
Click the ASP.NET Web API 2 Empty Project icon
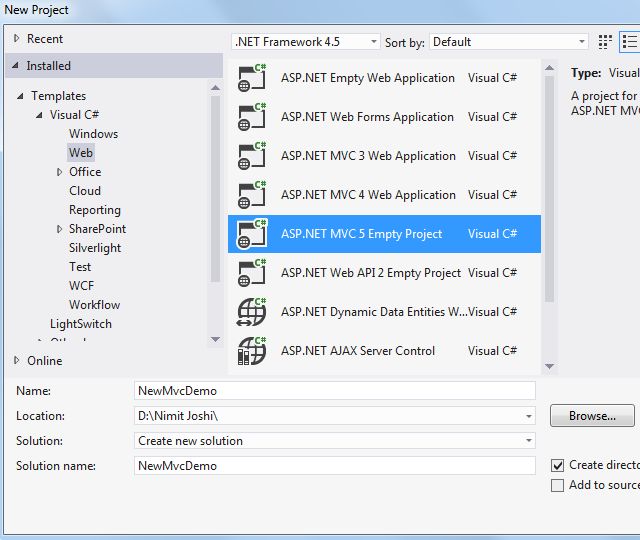click(252, 273)
